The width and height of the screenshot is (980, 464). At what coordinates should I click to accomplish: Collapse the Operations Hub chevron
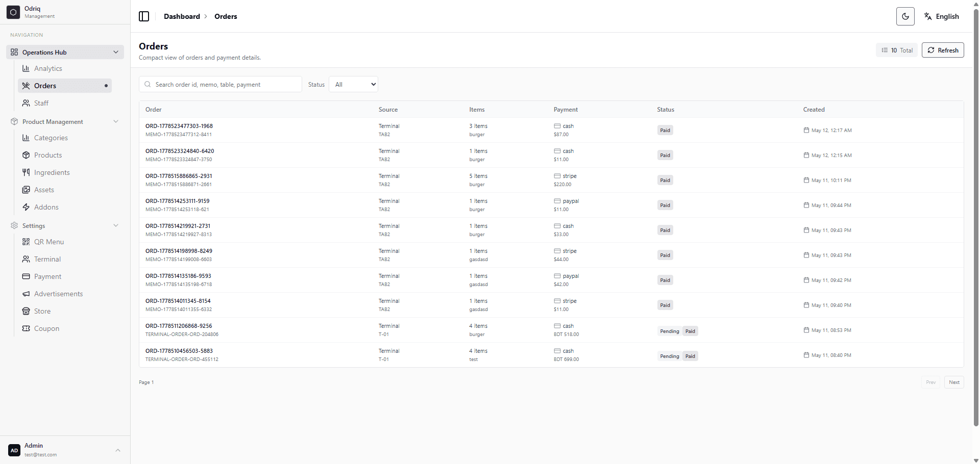click(116, 52)
